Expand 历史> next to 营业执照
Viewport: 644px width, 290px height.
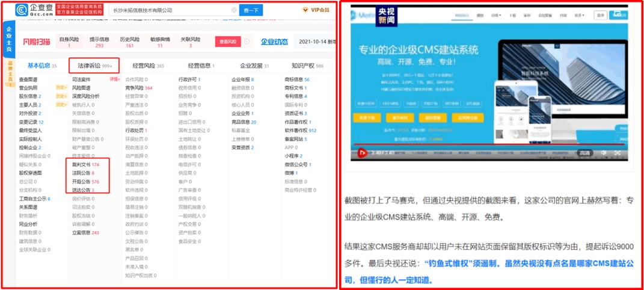click(61, 87)
